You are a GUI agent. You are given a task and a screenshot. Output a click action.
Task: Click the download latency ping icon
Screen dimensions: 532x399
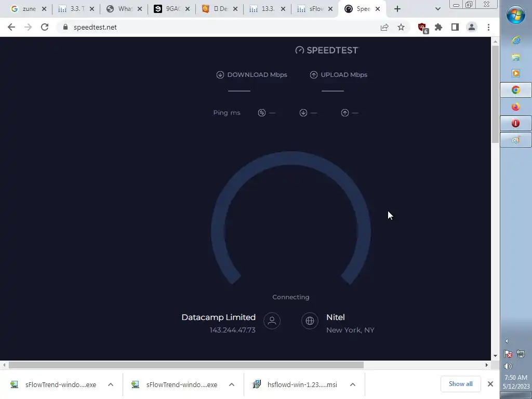pyautogui.click(x=303, y=113)
